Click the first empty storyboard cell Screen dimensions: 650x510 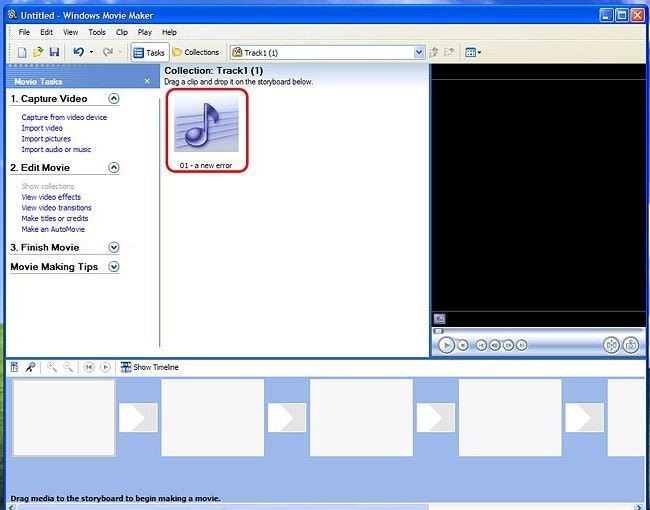tap(64, 418)
